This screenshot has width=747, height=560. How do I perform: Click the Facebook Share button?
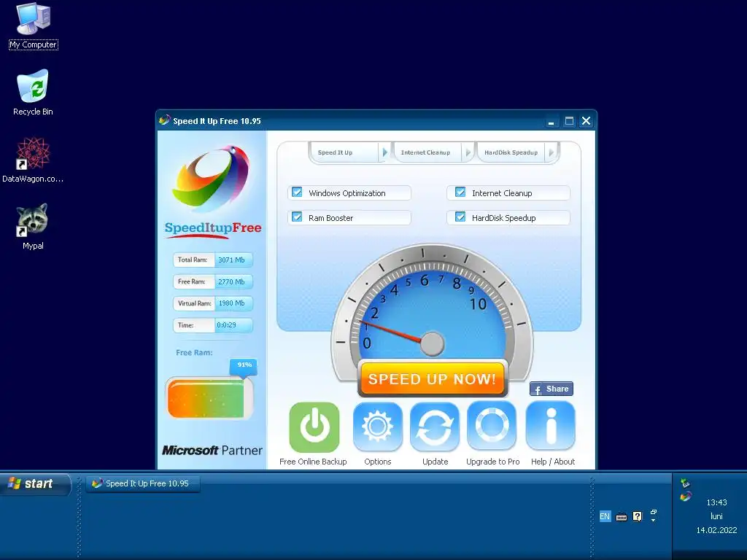(x=551, y=389)
